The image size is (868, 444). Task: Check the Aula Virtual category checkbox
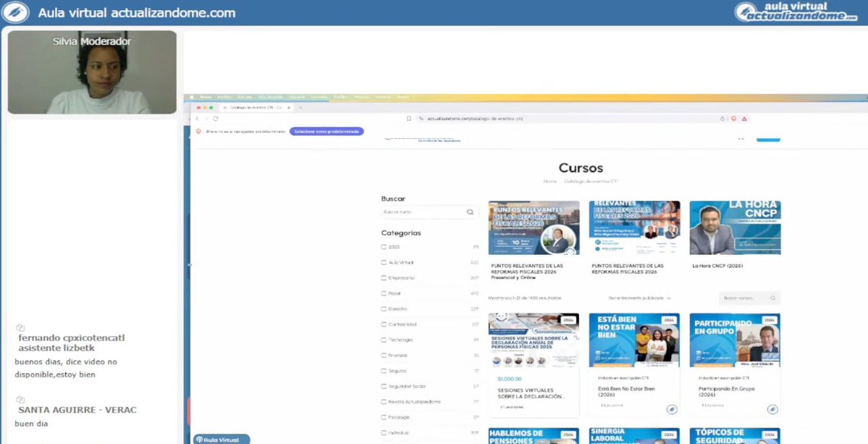[x=384, y=262]
